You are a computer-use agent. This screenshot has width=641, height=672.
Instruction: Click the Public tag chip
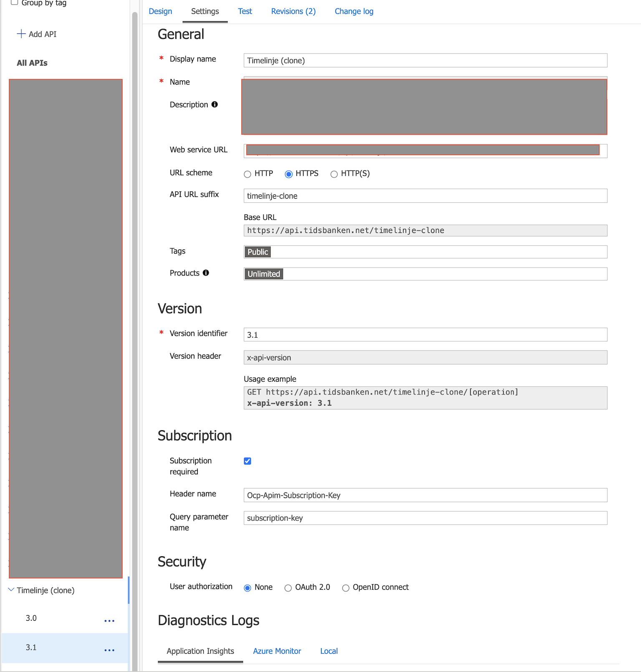[x=257, y=252]
